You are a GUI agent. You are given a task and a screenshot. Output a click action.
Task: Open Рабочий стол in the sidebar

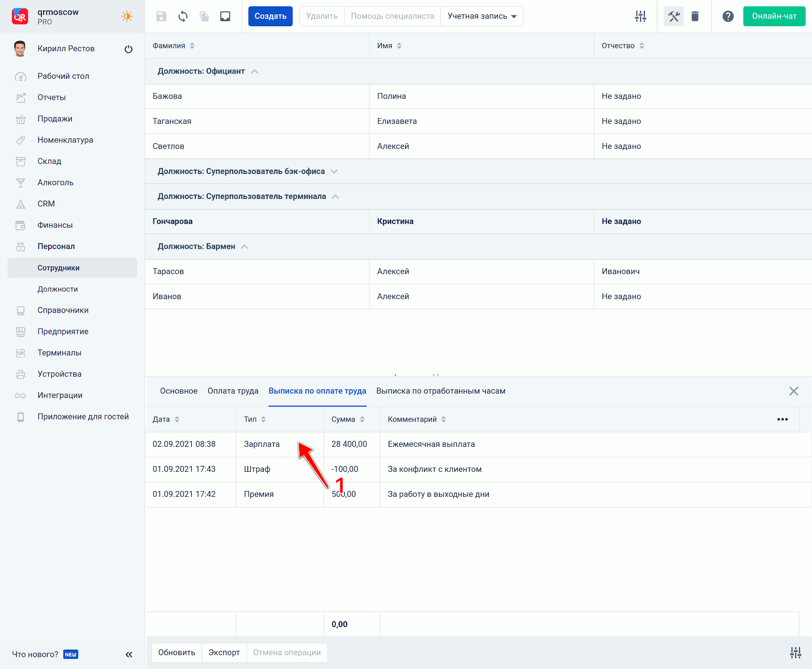[x=63, y=76]
